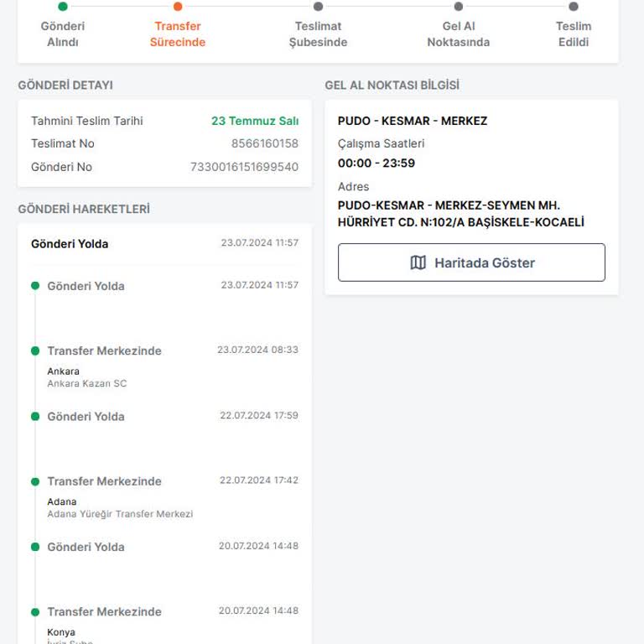
Task: Click green dot for Gönderi Yolda 20.07.2024 14:48
Action: pos(35,547)
